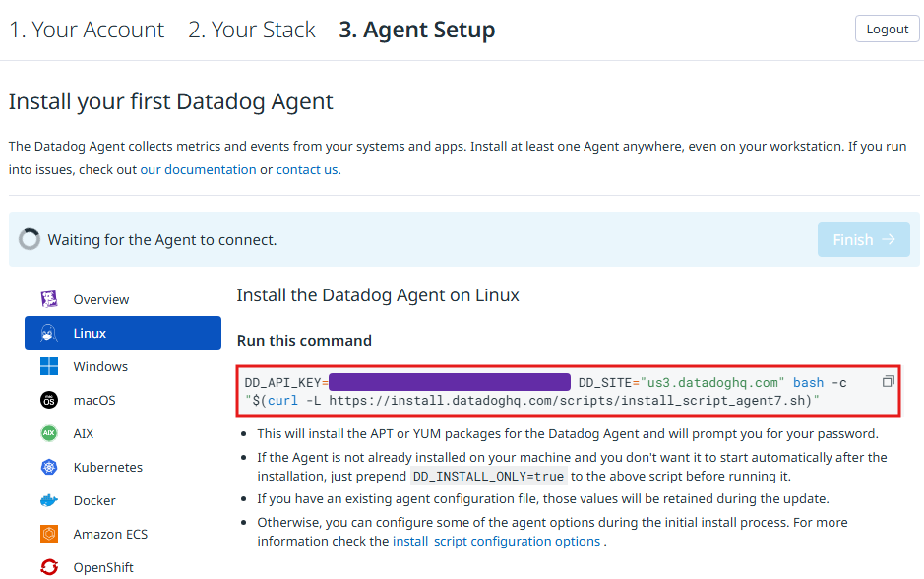Click the loading spinner beside Waiting message
924x579 pixels.
tap(30, 239)
